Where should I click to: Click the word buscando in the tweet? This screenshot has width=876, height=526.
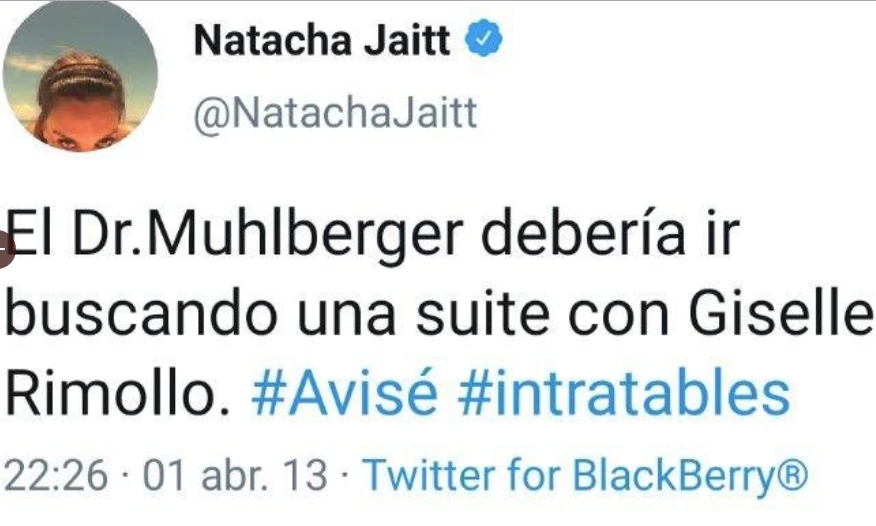141,313
